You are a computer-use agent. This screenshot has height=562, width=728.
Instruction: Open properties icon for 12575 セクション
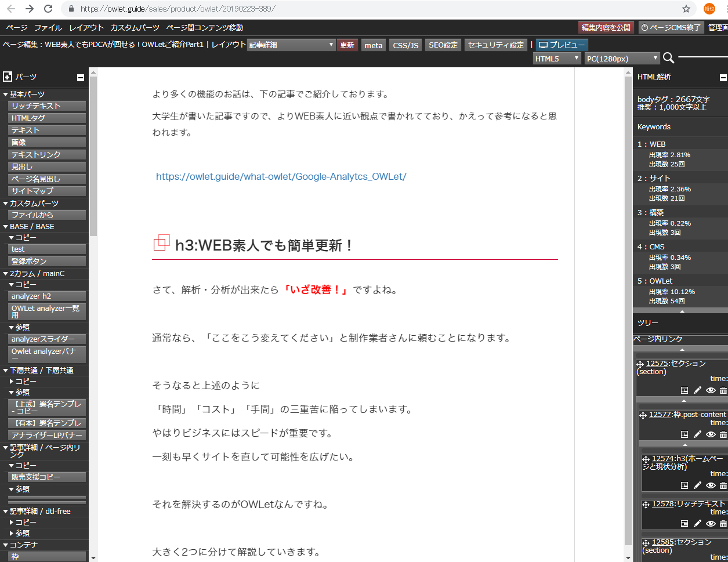coord(684,390)
